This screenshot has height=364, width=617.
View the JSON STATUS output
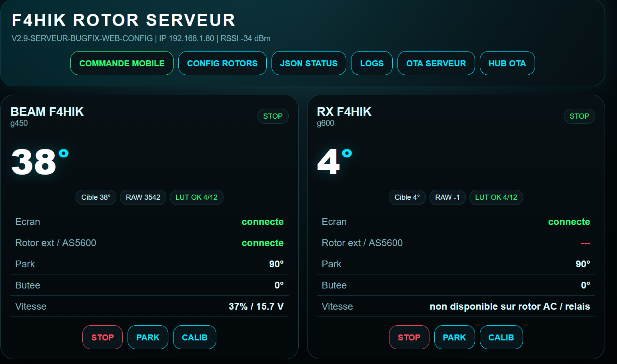click(309, 63)
